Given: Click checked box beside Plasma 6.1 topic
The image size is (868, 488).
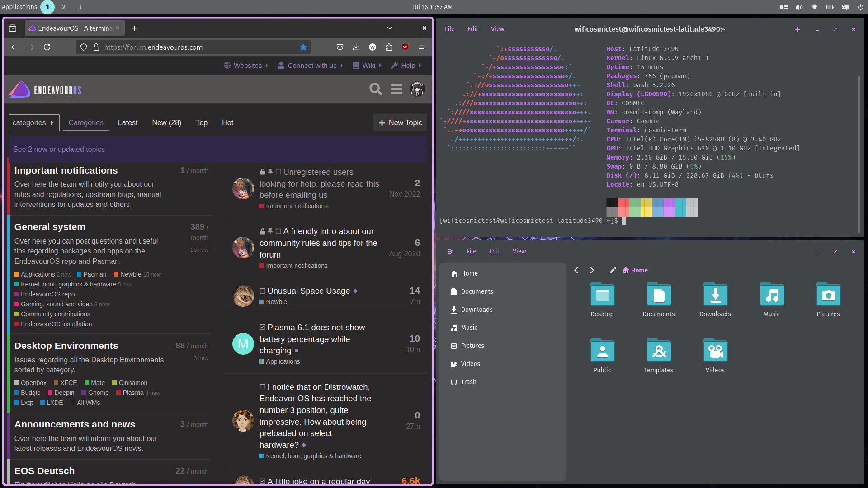Looking at the screenshot, I should click(263, 327).
